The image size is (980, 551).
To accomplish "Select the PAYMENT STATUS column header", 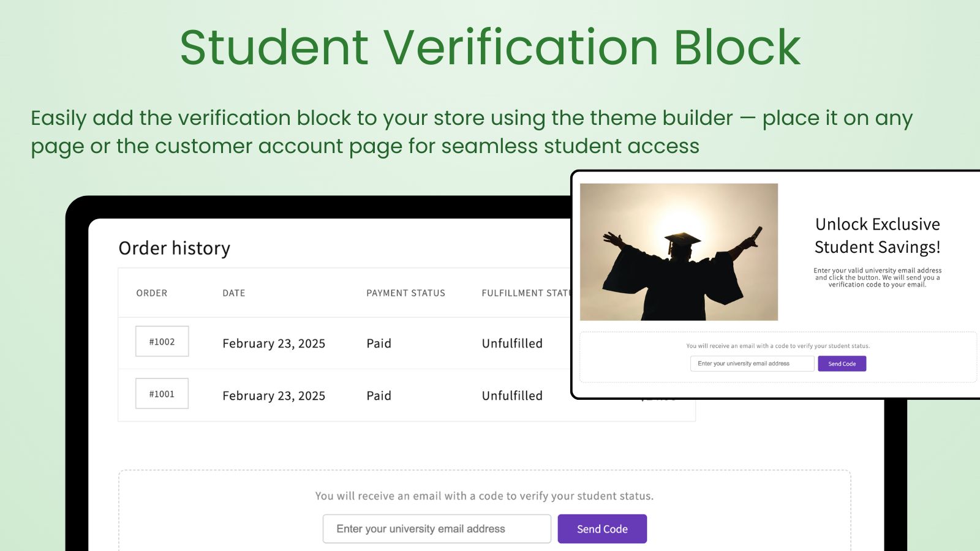I will coord(405,293).
